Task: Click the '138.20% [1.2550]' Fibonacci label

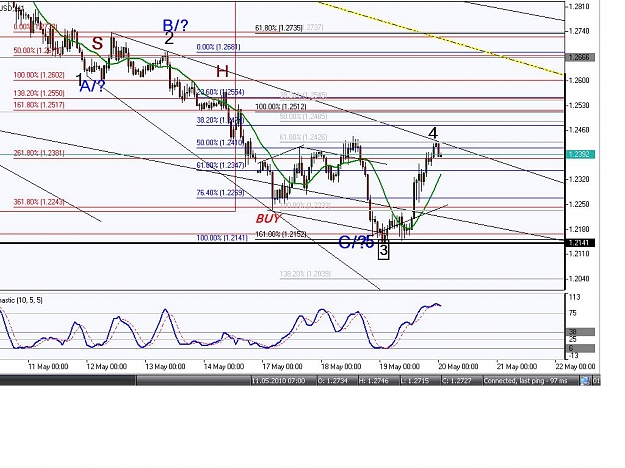Action: coord(39,93)
